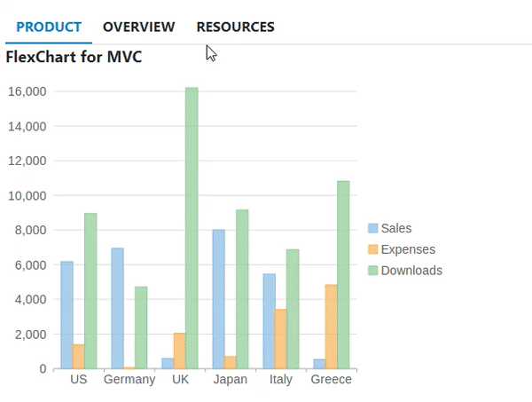Select the green Italy Downloads bar
Image resolution: width=532 pixels, height=402 pixels.
pos(293,309)
